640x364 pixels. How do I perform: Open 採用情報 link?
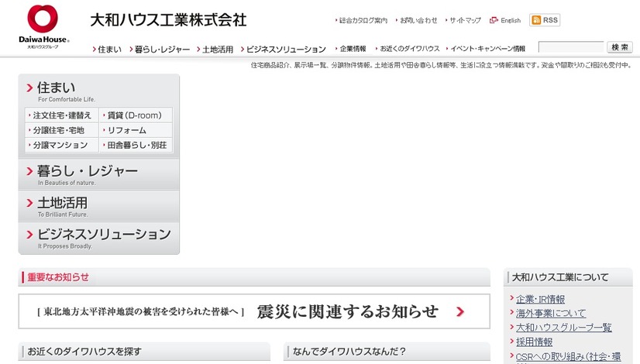pyautogui.click(x=535, y=342)
